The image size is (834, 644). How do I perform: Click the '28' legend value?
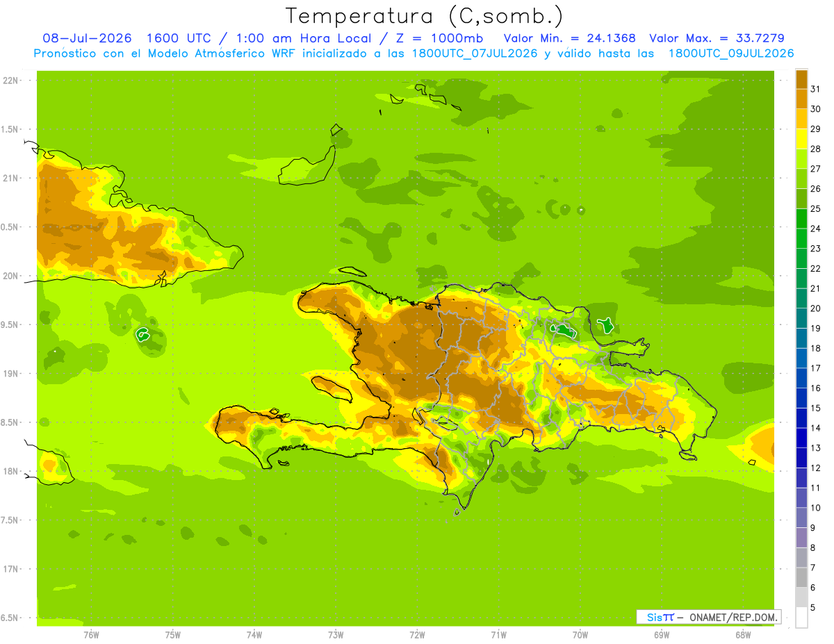[815, 149]
